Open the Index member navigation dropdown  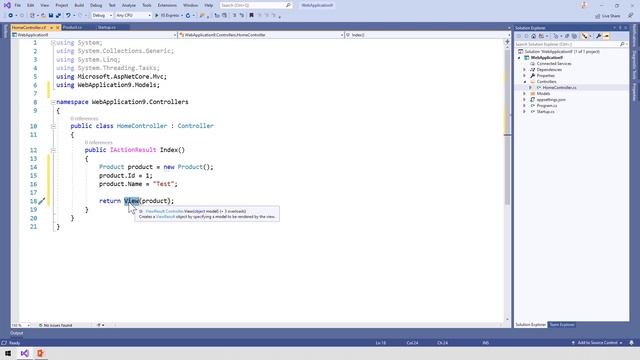pos(427,35)
